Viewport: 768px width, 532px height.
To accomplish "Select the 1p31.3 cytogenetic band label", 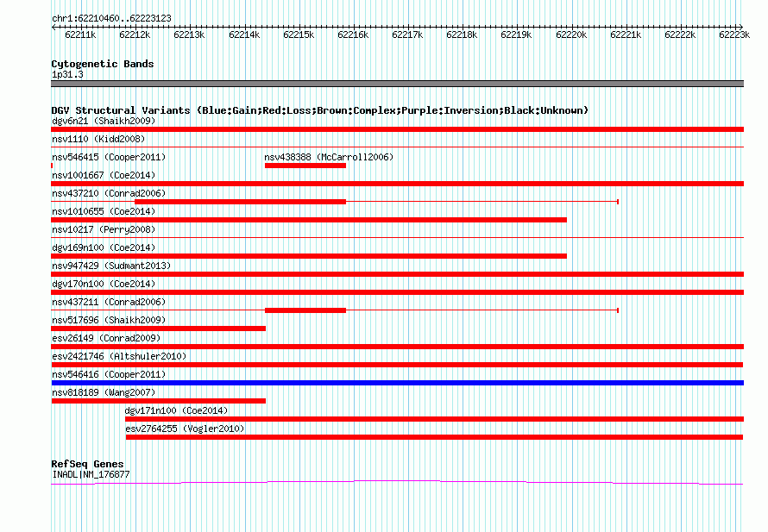I will click(x=67, y=74).
